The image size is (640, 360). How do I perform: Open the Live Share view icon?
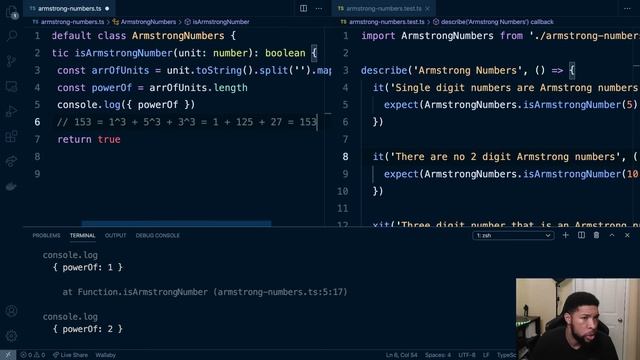pos(11,161)
